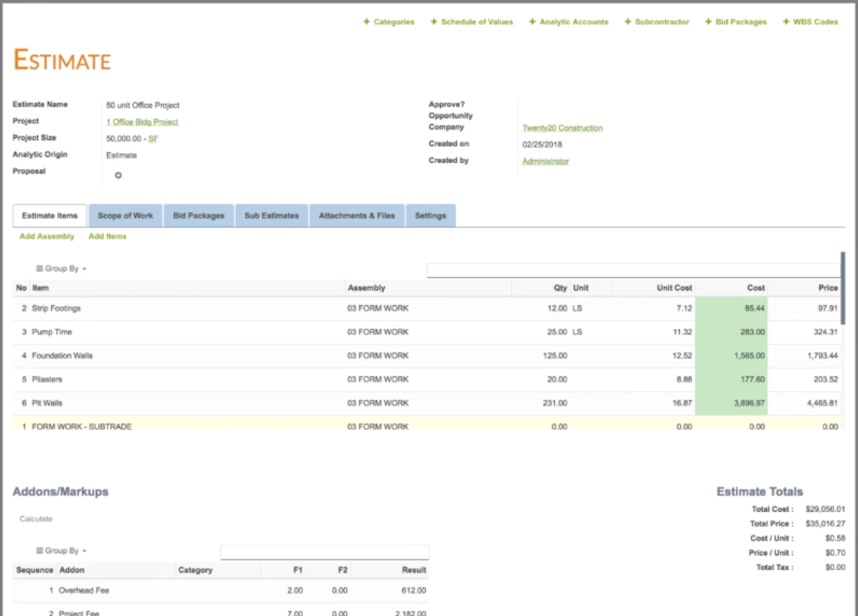
Task: Open the Attachments & Files tab
Action: point(357,215)
